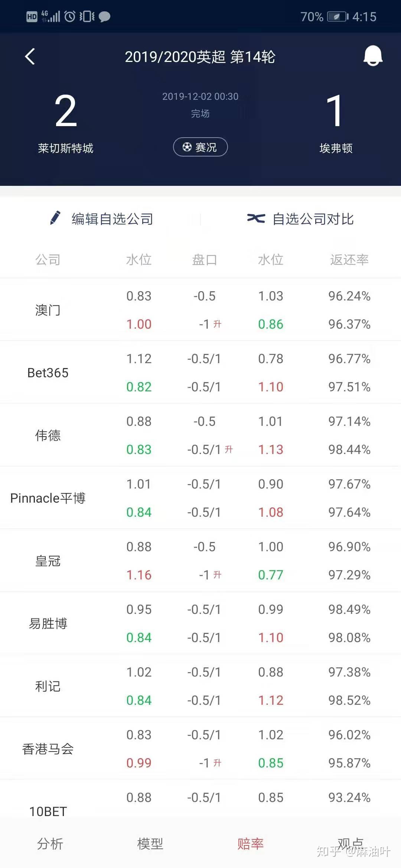This screenshot has height=868, width=401.
Task: Tap the 升 rise indicator on 澳门 row
Action: pyautogui.click(x=218, y=324)
